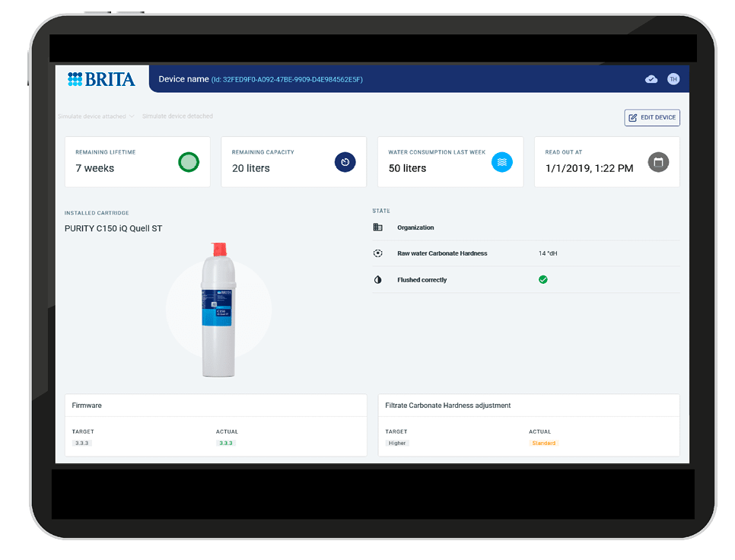Expand the Simulate device attached dropdown
Screen dimensions: 735x560
[96, 116]
